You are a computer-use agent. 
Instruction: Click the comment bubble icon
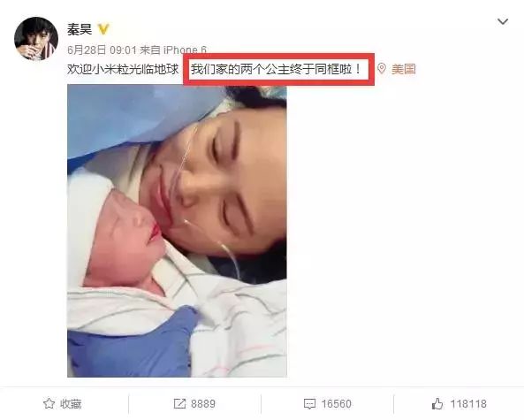(309, 404)
